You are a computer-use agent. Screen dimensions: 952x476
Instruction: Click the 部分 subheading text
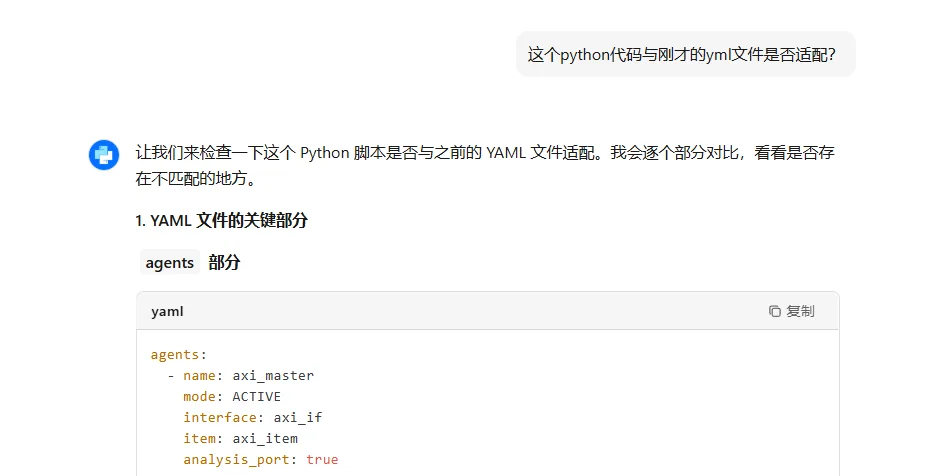[224, 262]
